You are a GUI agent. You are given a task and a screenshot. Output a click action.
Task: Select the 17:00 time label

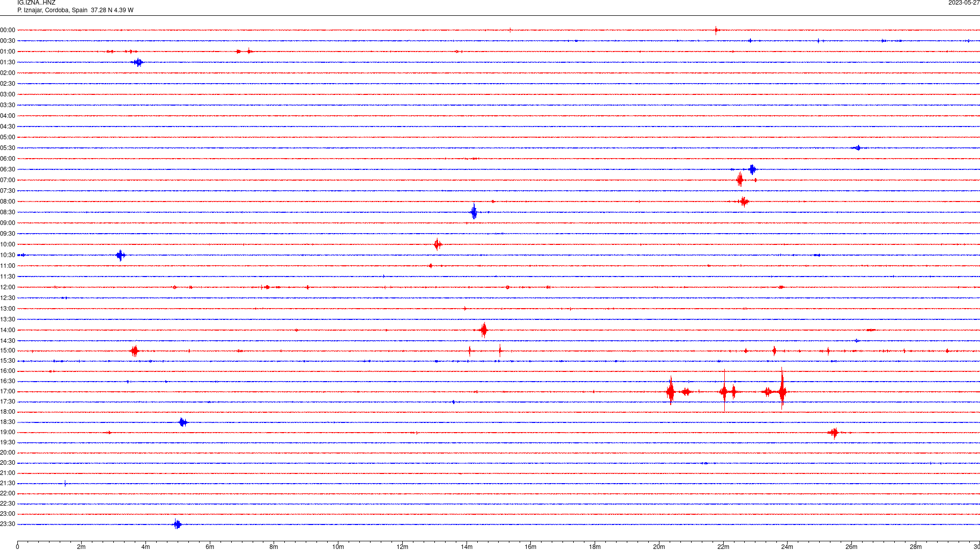click(x=8, y=391)
